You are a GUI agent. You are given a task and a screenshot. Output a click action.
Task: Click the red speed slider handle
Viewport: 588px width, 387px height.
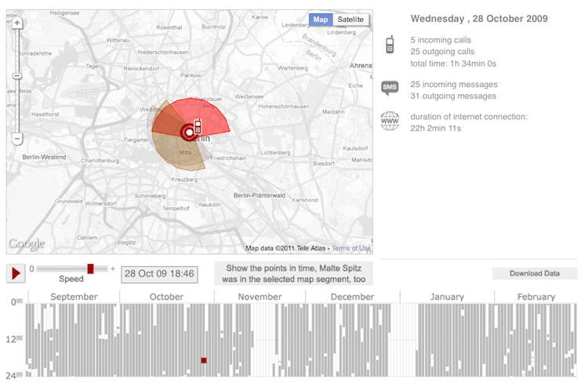pyautogui.click(x=91, y=269)
